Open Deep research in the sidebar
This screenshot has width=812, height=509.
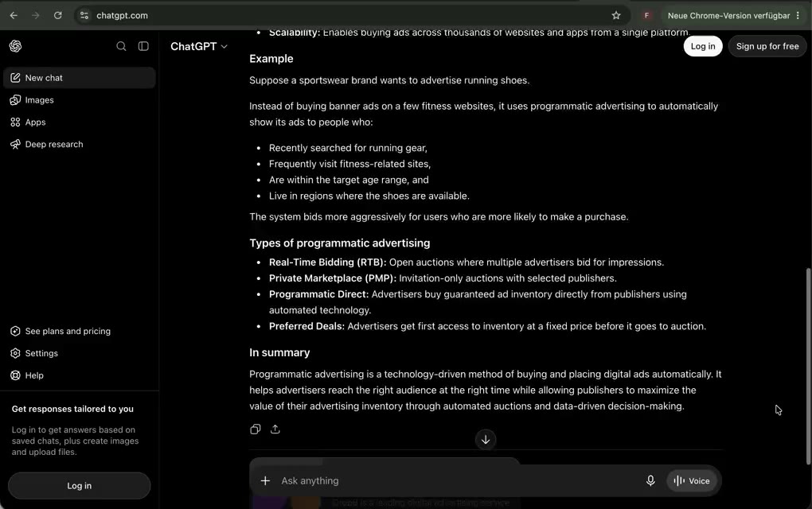(x=80, y=144)
